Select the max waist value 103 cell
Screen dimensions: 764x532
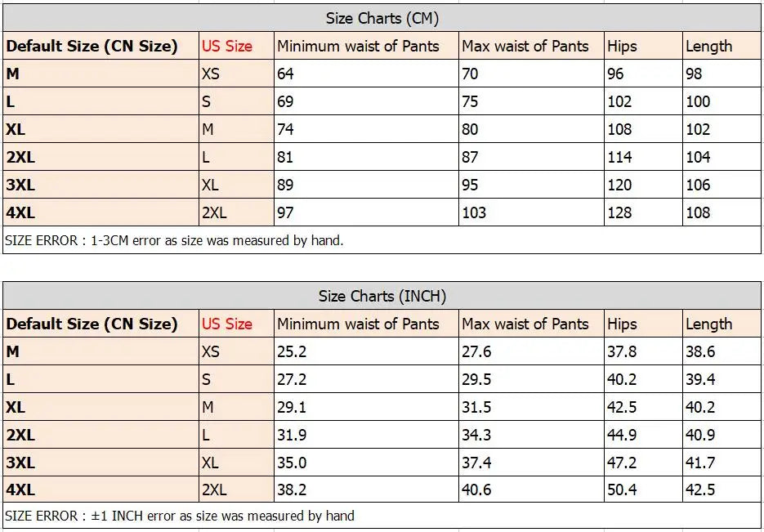tap(474, 212)
